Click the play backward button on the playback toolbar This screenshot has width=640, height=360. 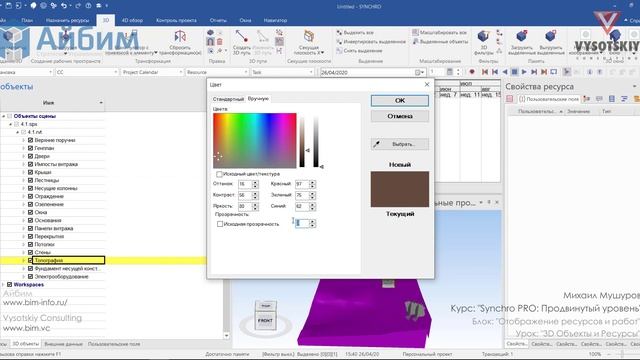[504, 72]
